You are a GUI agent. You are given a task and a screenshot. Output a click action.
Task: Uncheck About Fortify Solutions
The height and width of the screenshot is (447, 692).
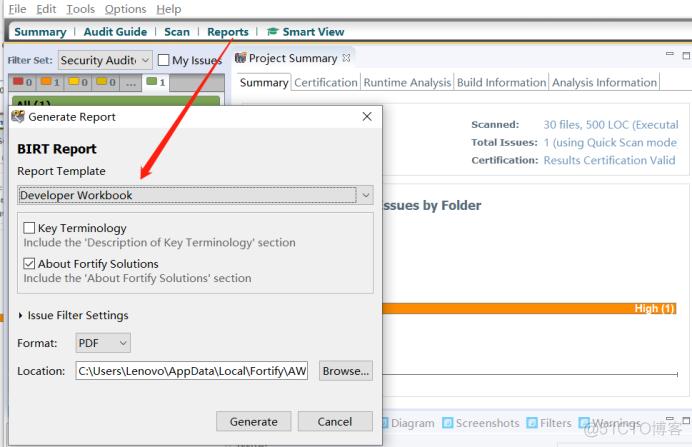(x=29, y=263)
